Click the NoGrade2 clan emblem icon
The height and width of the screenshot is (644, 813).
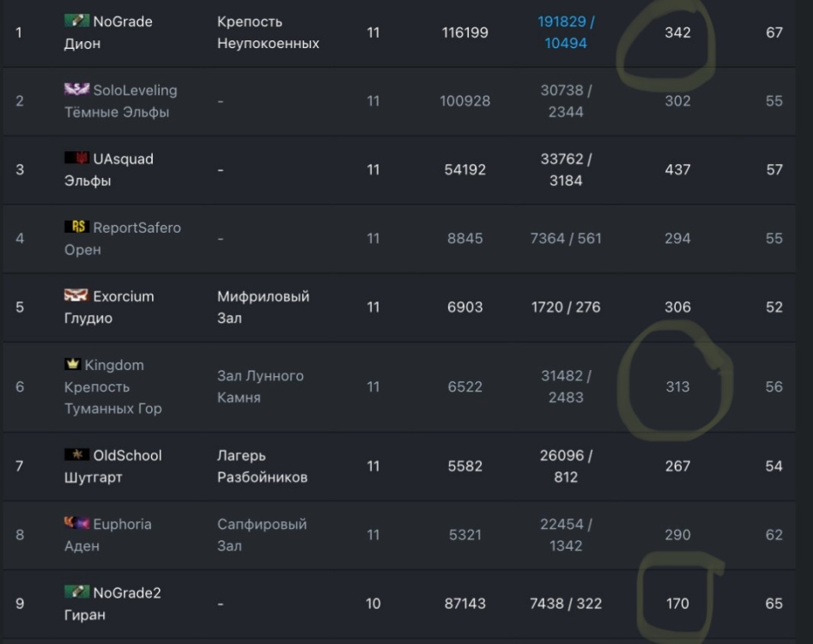pyautogui.click(x=76, y=592)
